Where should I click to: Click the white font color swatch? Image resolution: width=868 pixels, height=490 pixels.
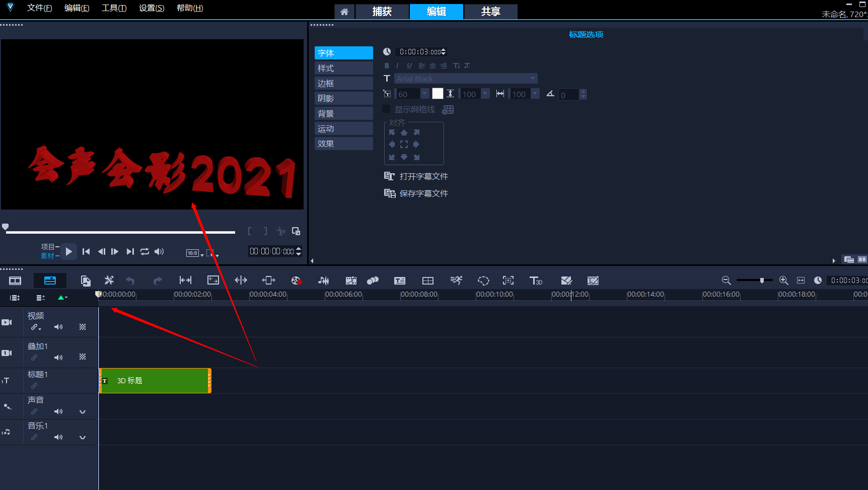click(x=438, y=94)
